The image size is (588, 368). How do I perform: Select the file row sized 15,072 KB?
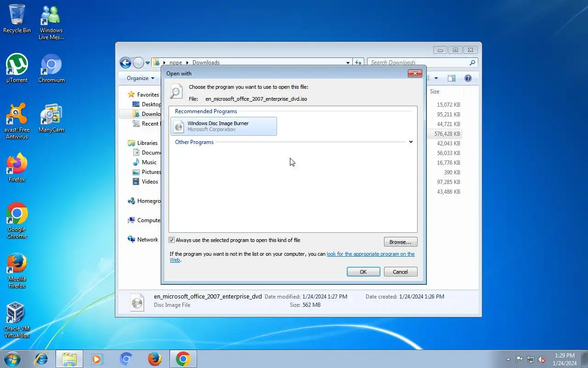(444, 105)
